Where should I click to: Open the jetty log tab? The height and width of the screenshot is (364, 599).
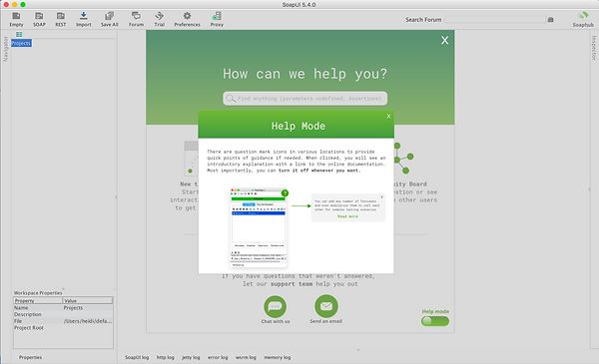tap(191, 357)
